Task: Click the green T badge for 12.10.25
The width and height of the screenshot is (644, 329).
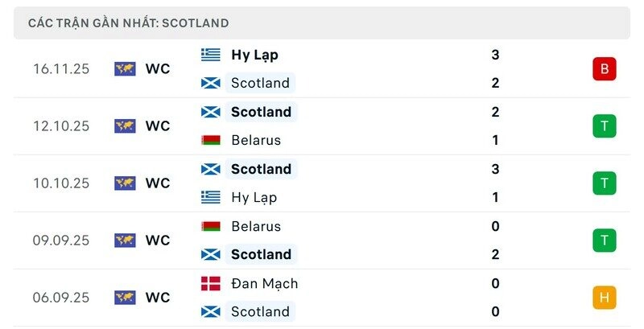Action: (604, 126)
